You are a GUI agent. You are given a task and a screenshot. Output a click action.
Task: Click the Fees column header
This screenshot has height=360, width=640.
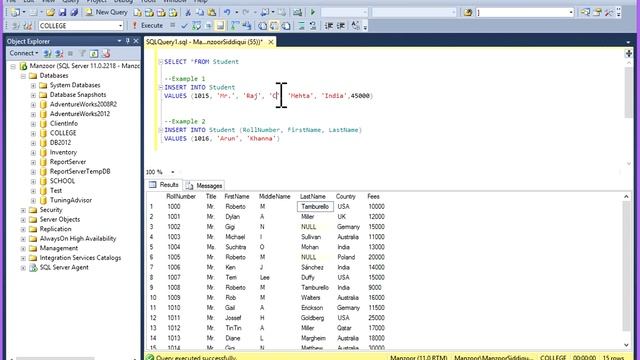pyautogui.click(x=373, y=196)
